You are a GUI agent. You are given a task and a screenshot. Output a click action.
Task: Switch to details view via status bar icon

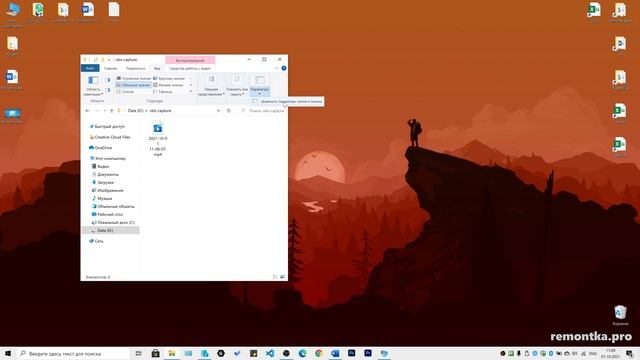(x=275, y=277)
